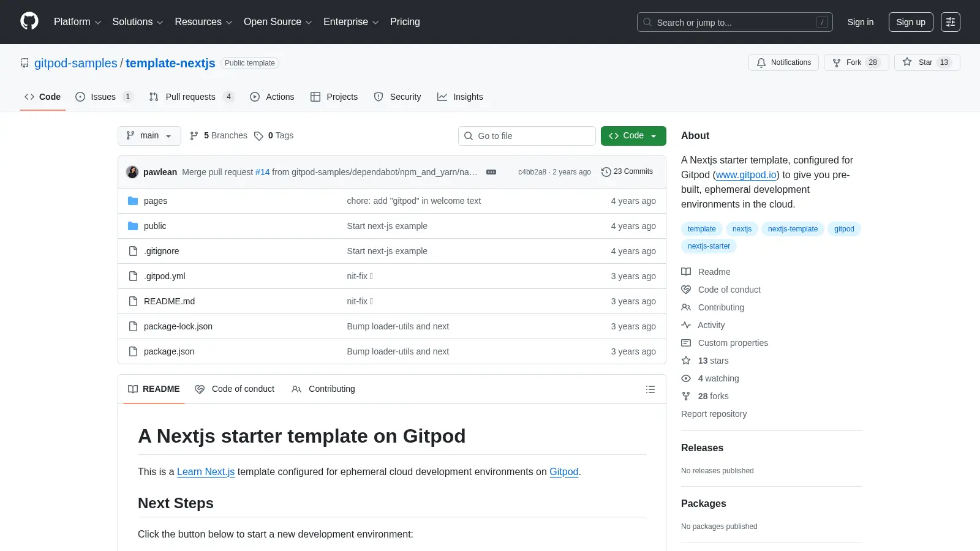Switch to Code of conduct README tab
980x551 pixels.
point(235,389)
